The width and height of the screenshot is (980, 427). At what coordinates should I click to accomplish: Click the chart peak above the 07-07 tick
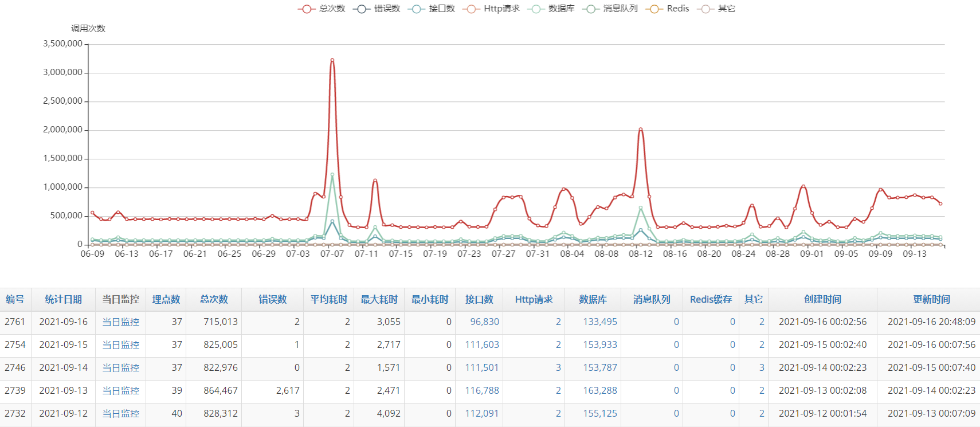tap(332, 60)
